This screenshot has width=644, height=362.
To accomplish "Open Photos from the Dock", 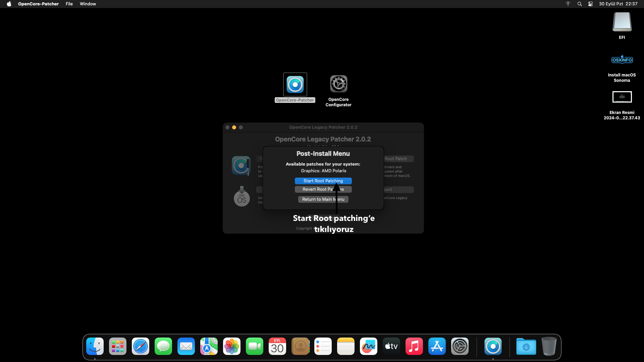I will (232, 346).
